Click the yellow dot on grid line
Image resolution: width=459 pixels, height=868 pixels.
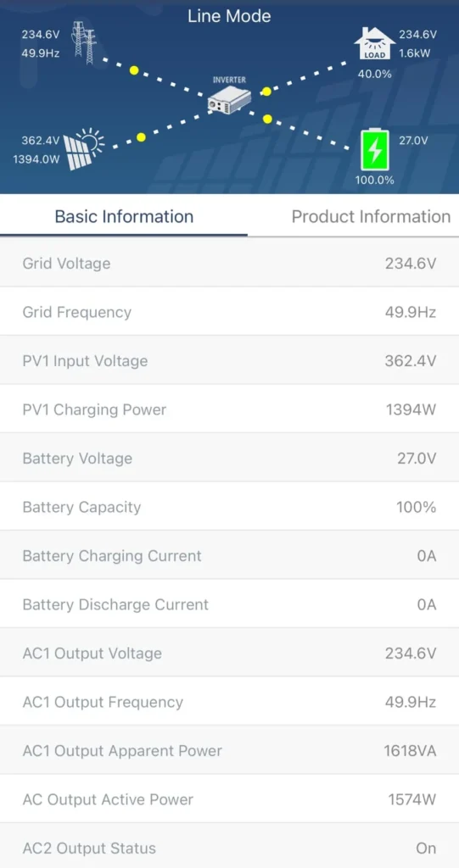[133, 70]
